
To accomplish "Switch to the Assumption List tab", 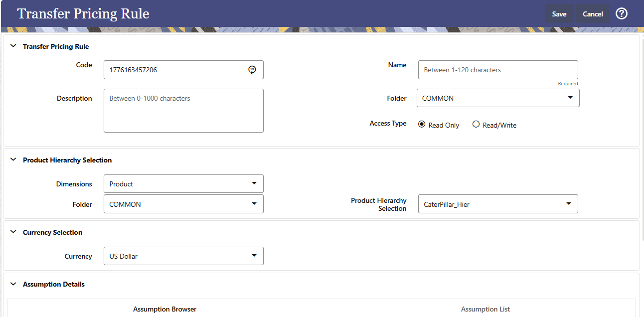I will (485, 309).
